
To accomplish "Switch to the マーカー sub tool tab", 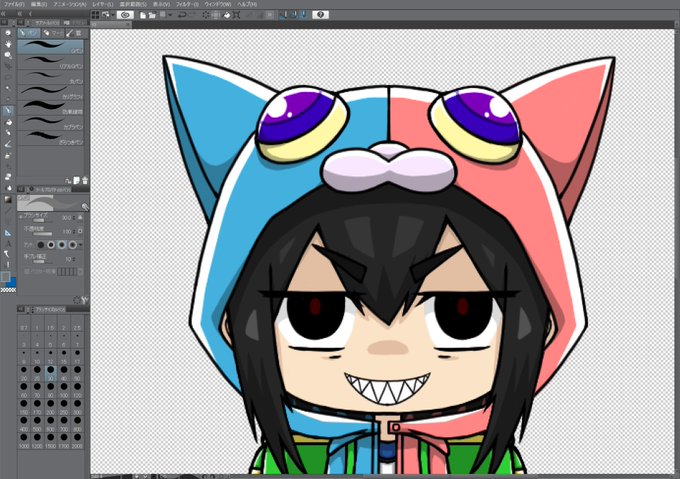I will (x=53, y=33).
